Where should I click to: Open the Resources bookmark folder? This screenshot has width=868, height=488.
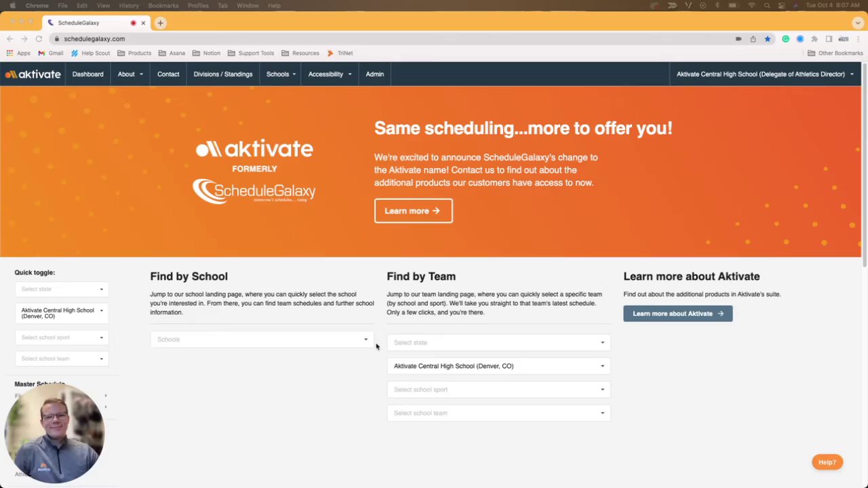click(300, 53)
